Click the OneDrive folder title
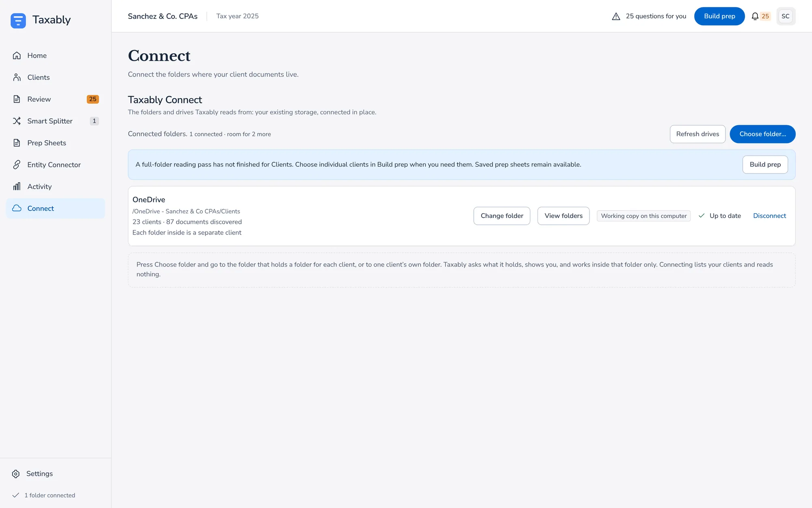The image size is (812, 508). (x=149, y=200)
